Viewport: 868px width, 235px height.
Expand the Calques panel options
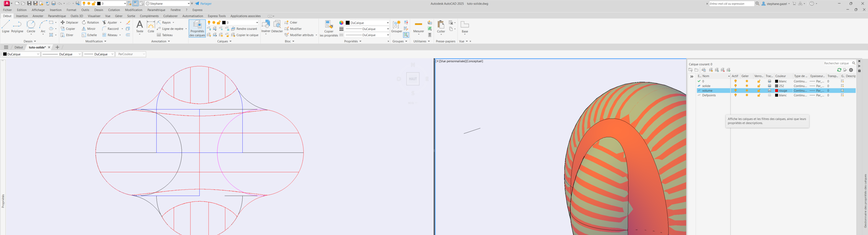tap(225, 42)
